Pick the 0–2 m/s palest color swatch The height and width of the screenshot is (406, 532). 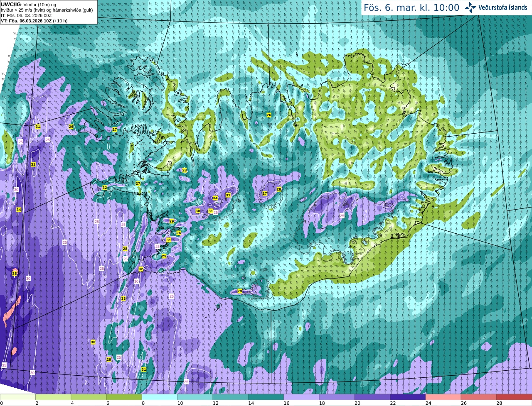18,397
